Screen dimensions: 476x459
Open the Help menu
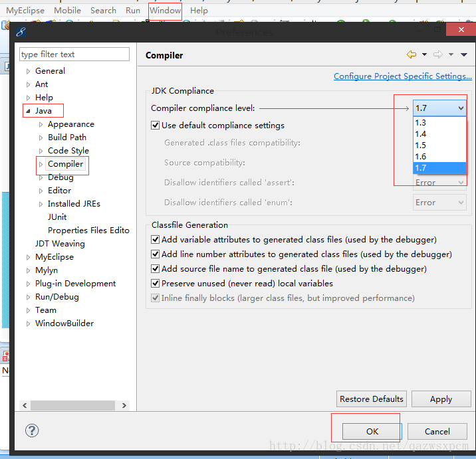199,11
